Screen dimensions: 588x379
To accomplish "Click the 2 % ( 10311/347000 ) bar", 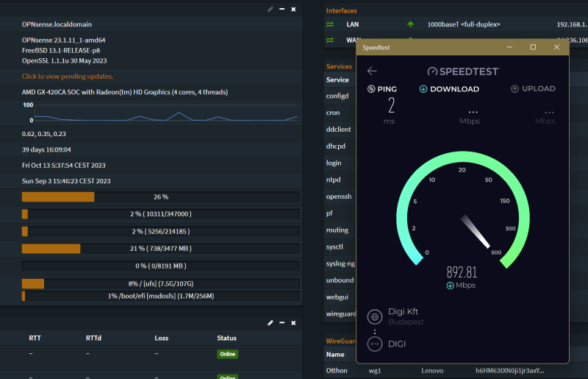I will tap(160, 214).
